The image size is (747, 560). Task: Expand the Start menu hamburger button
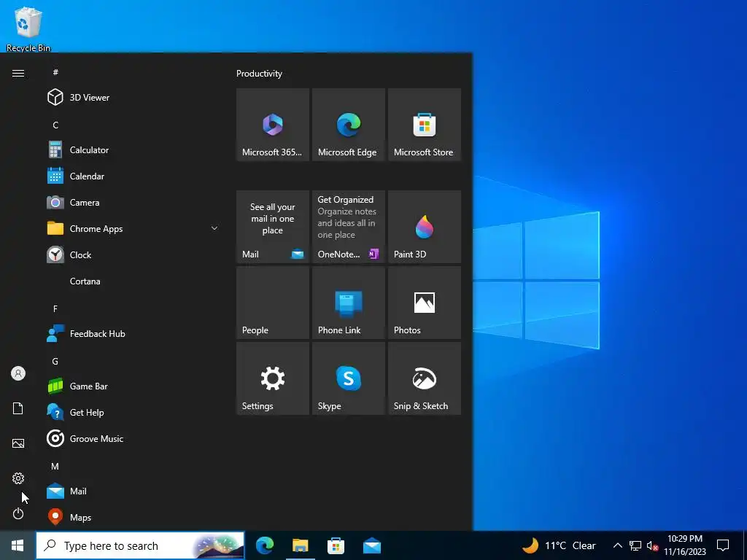coord(18,74)
